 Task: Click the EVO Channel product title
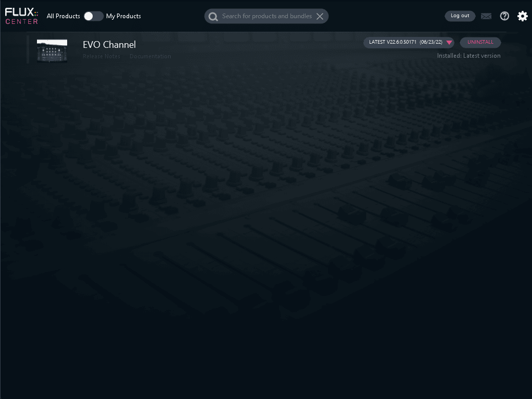[x=109, y=45]
